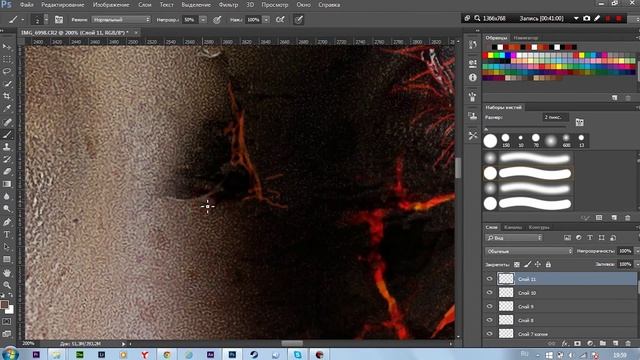Open the Info panel icon
640x360 pixels.
(x=473, y=77)
